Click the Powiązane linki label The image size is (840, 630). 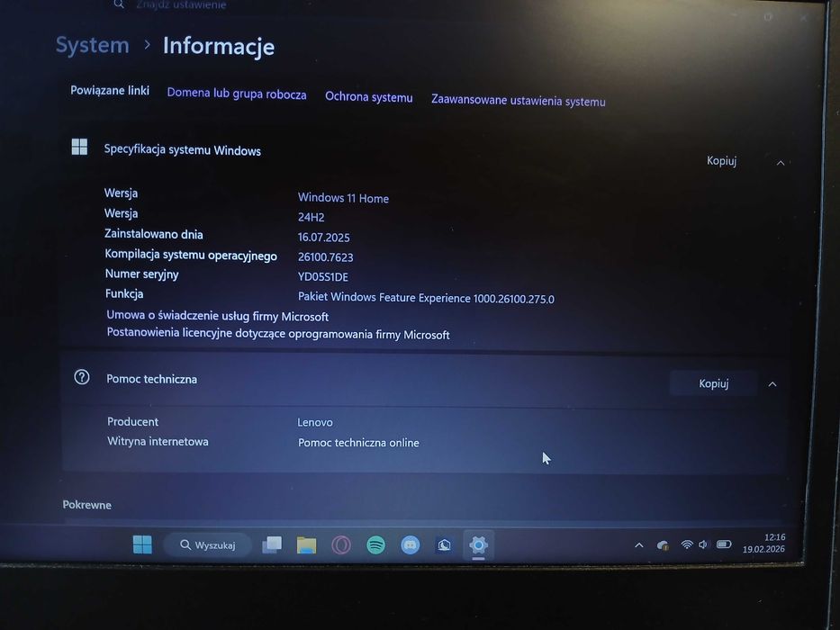point(110,91)
